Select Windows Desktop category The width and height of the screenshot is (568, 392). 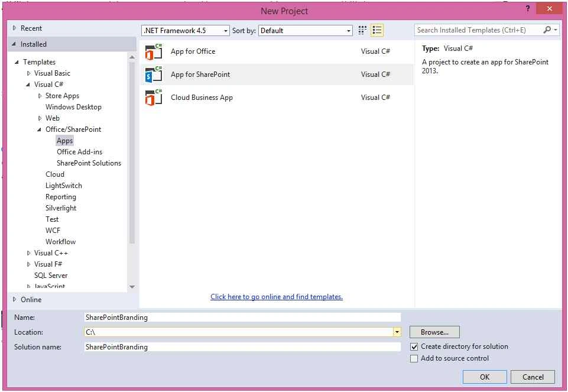point(73,107)
